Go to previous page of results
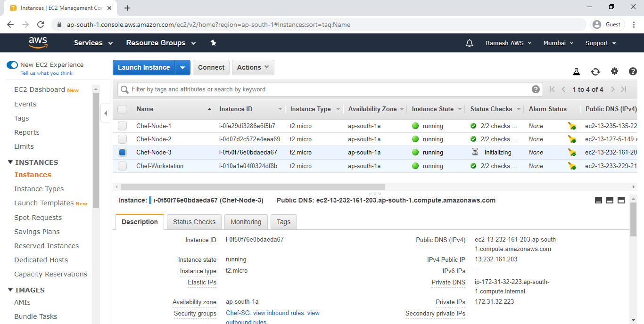644x324 pixels. click(563, 89)
